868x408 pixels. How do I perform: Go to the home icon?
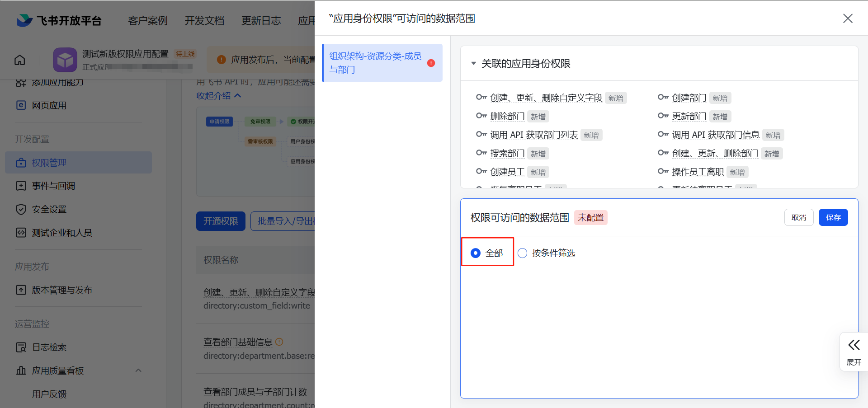point(20,60)
